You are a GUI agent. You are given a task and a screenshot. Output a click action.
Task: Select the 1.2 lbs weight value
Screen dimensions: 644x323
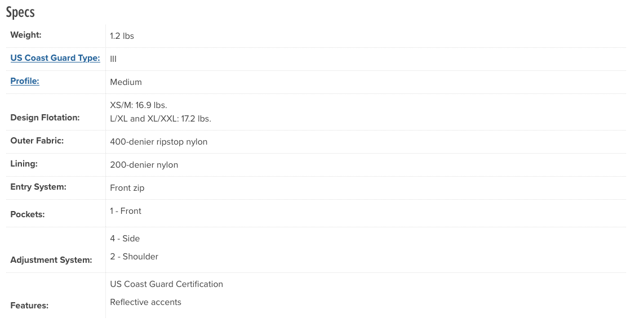click(x=122, y=36)
